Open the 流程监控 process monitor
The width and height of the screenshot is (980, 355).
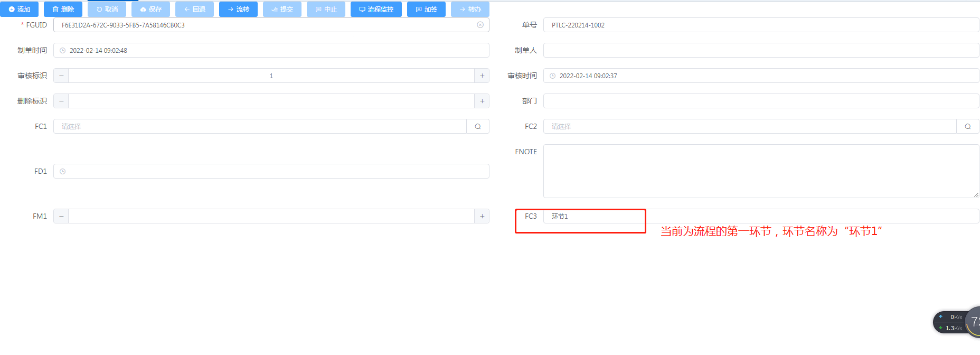click(x=376, y=10)
